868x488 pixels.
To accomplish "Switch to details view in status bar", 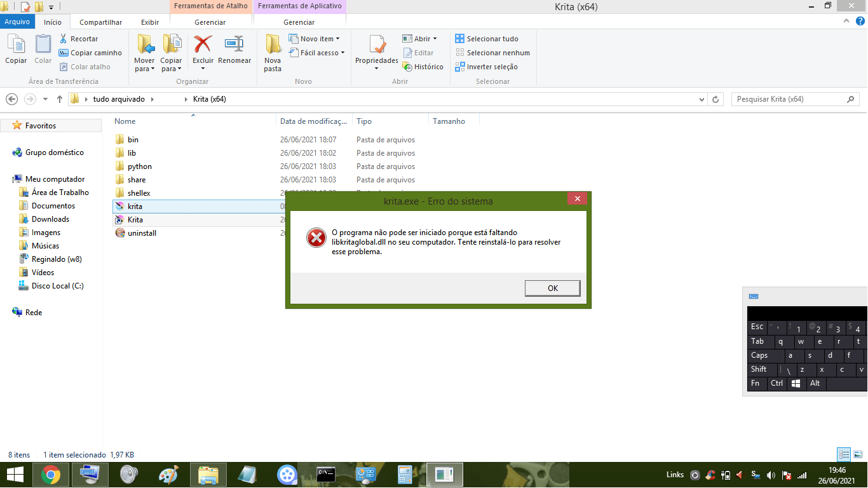I will coord(844,454).
